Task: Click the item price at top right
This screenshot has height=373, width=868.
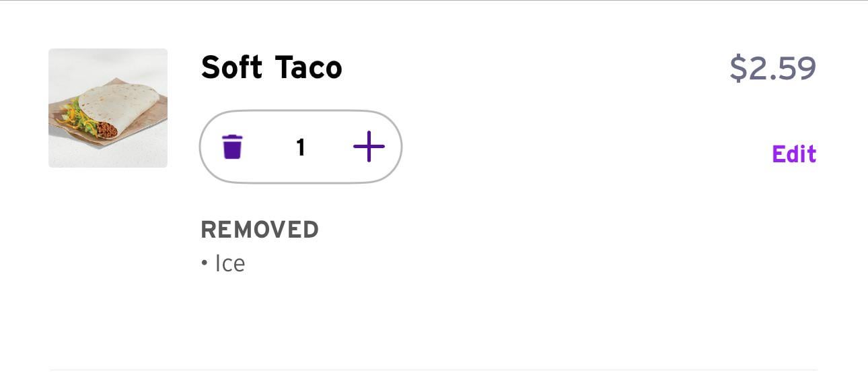Action: click(772, 68)
